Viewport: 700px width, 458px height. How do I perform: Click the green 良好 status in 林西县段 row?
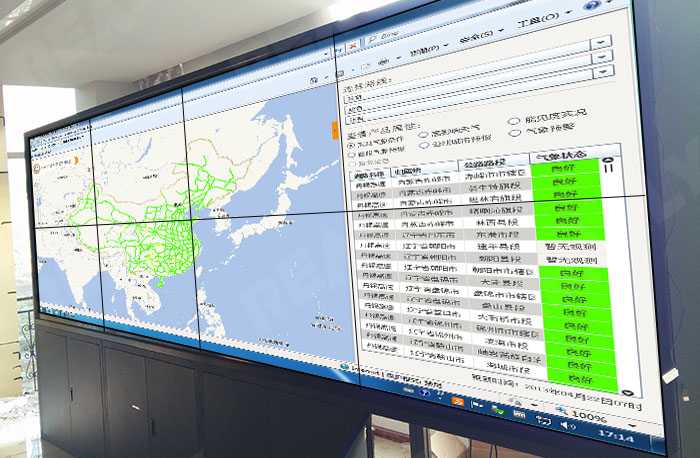(569, 220)
